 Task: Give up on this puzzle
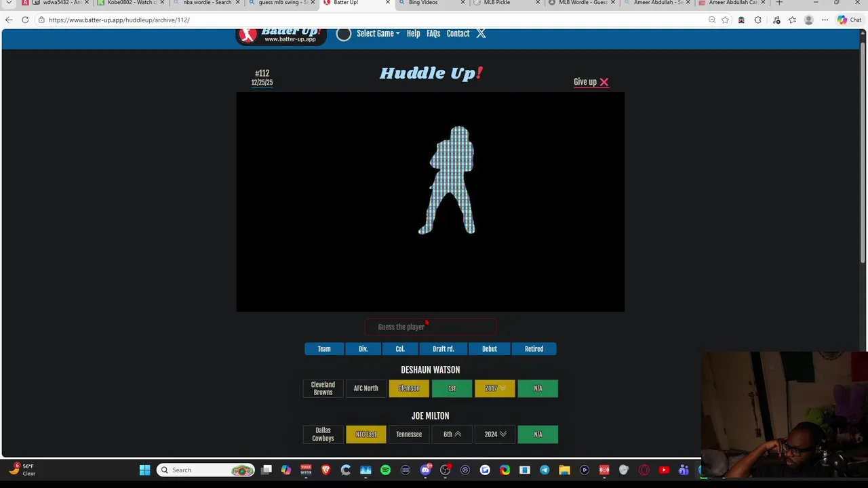pyautogui.click(x=591, y=82)
